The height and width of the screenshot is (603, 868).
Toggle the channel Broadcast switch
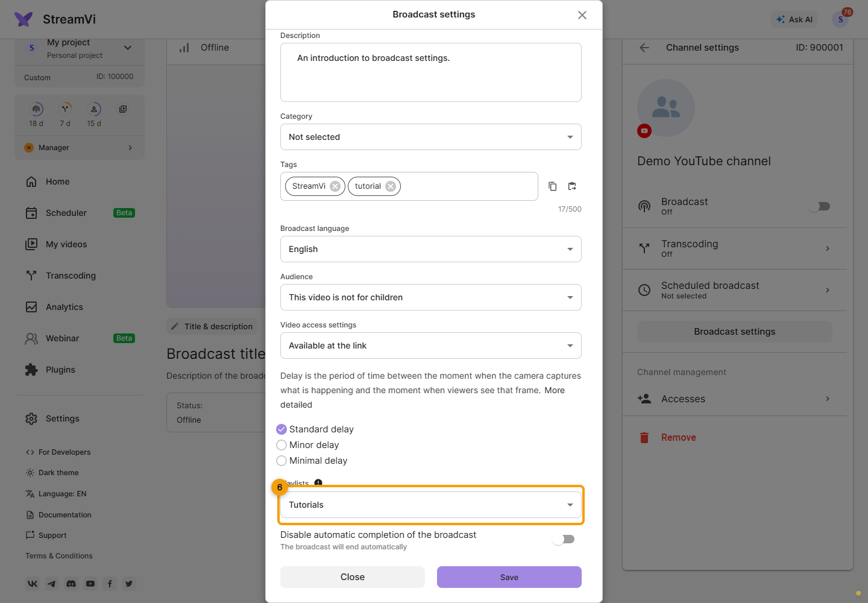(819, 206)
